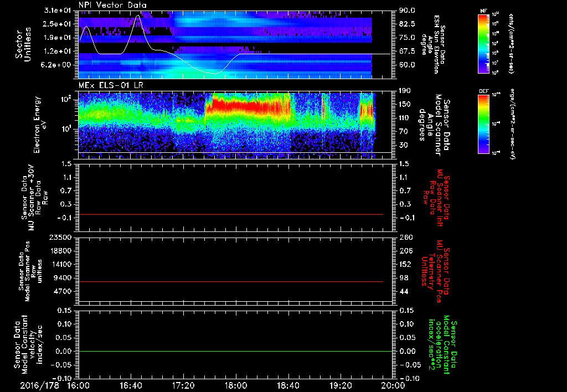This screenshot has height=392, width=567.
Task: Click the 18:00 time axis label
Action: pyautogui.click(x=236, y=385)
